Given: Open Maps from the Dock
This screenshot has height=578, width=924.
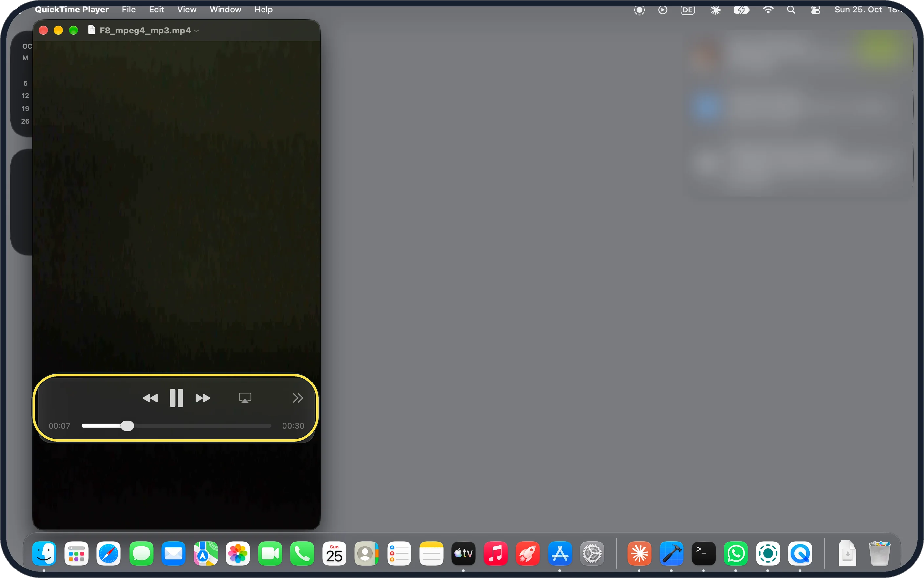Looking at the screenshot, I should click(205, 553).
